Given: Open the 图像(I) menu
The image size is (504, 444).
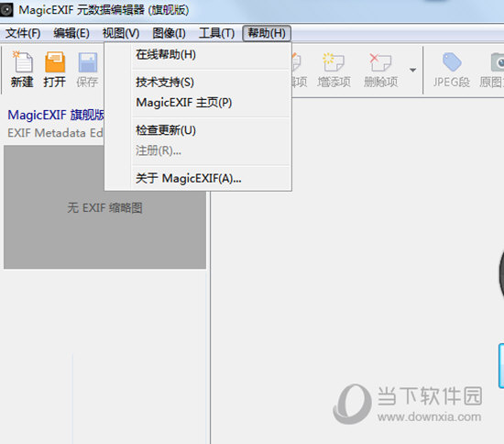Looking at the screenshot, I should click(169, 33).
